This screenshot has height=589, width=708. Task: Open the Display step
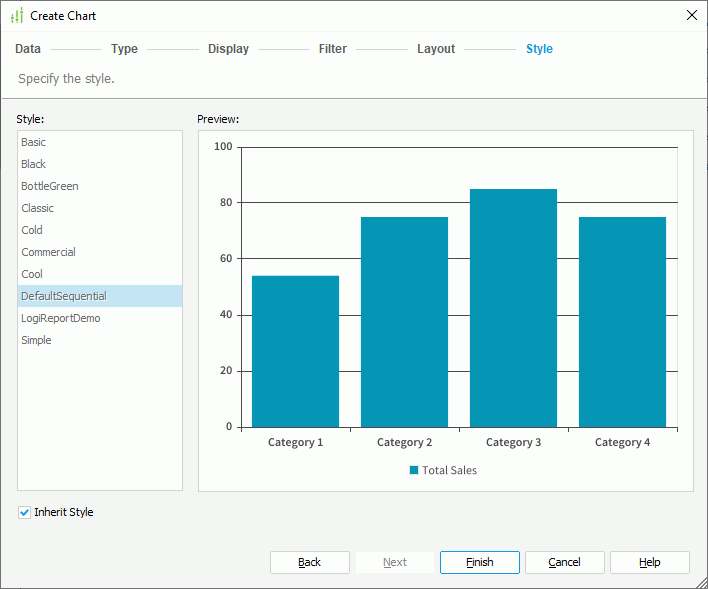(x=228, y=49)
